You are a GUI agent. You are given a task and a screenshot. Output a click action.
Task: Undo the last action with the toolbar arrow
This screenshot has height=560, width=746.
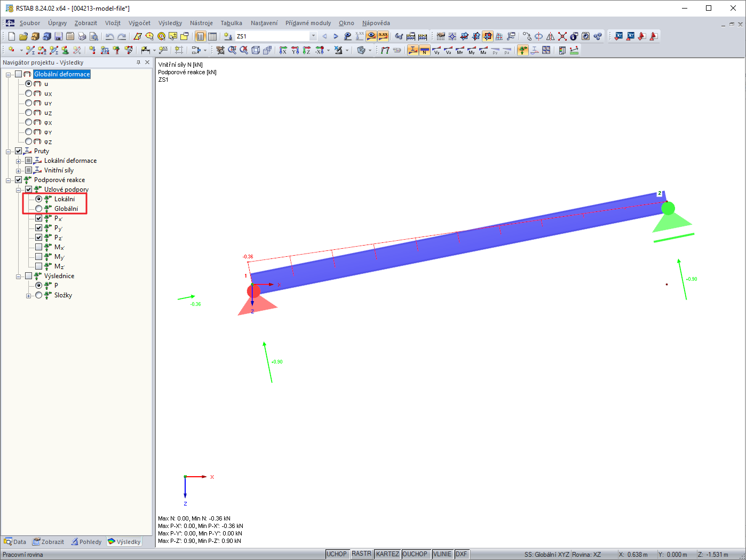tap(109, 36)
